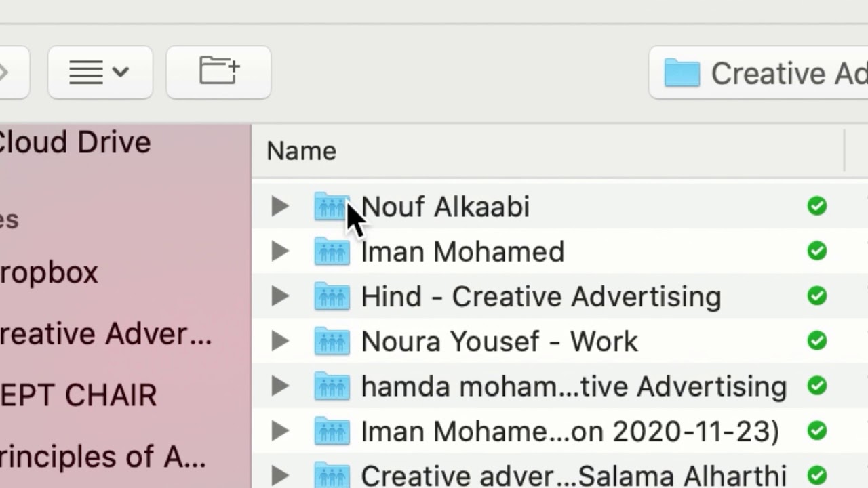
Task: Select Iman Mohame...on 2020-11-23) name text
Action: [570, 432]
